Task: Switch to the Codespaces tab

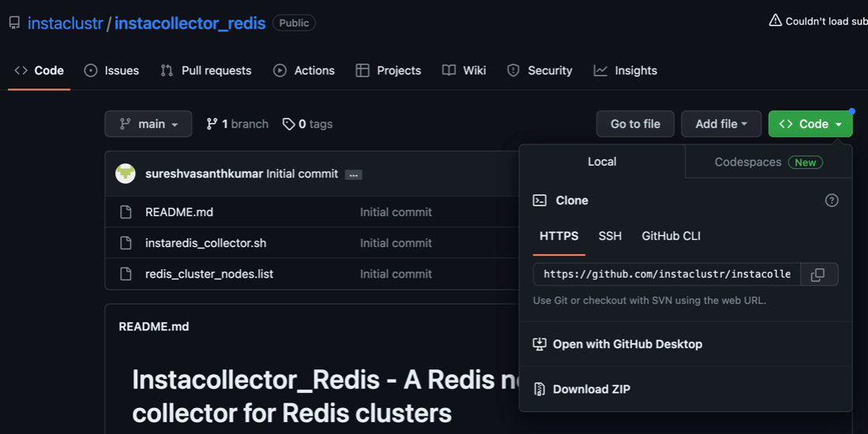Action: click(x=769, y=163)
